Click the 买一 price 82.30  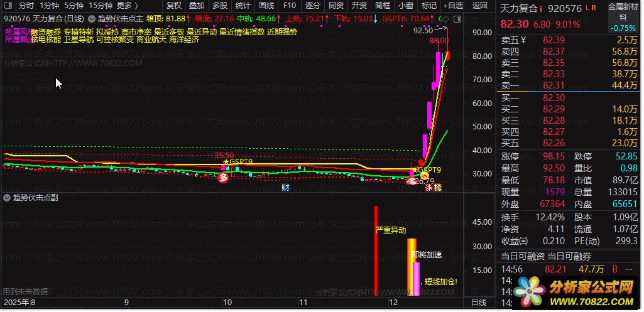[x=554, y=98]
